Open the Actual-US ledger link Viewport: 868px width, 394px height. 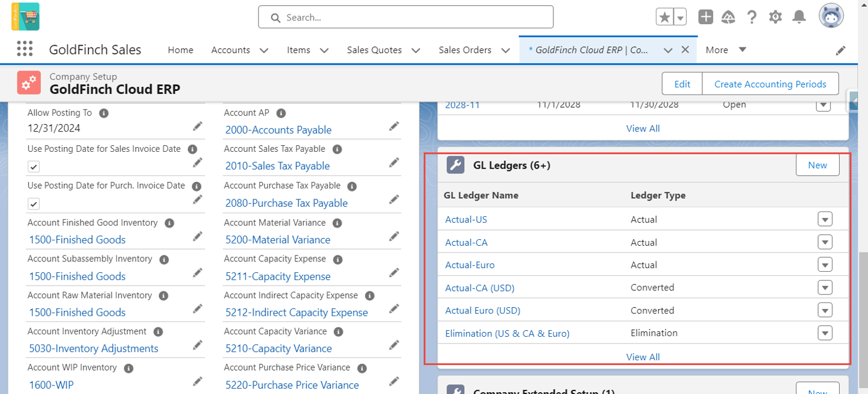coord(466,219)
